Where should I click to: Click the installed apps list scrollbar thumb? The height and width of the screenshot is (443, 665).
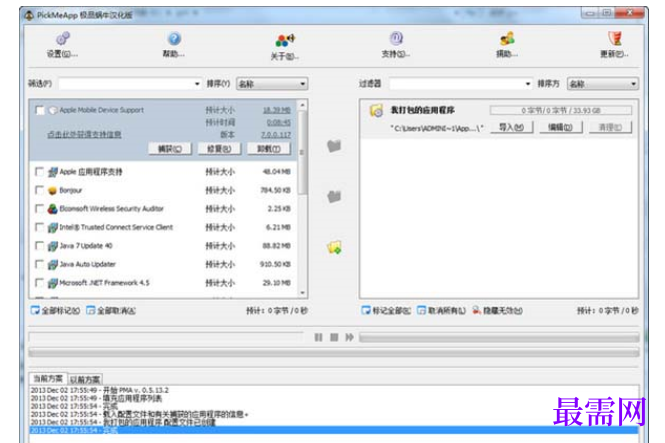click(x=302, y=153)
